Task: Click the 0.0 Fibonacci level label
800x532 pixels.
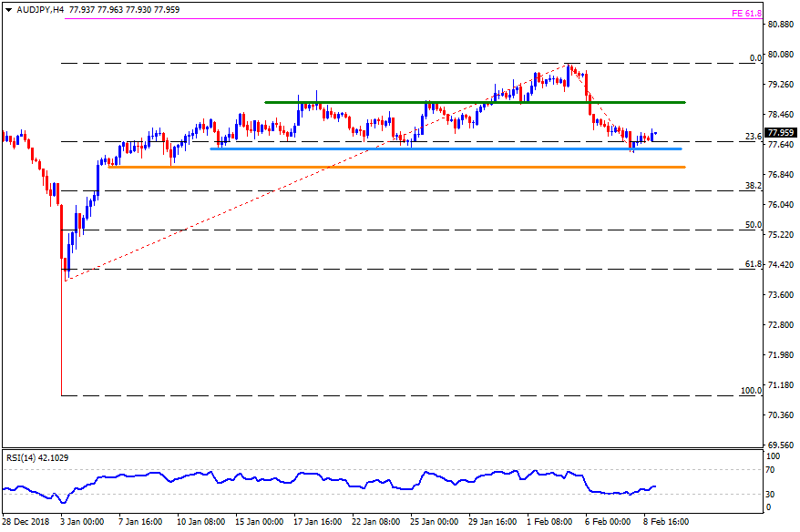Action: 754,58
